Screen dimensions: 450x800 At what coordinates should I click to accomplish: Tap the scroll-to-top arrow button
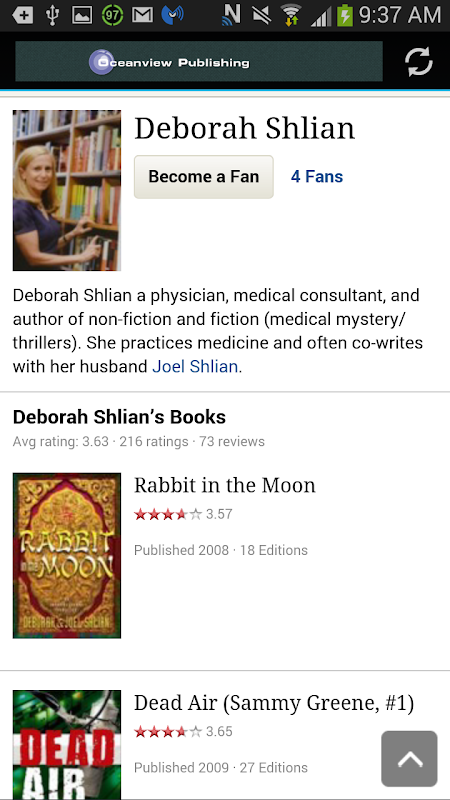click(x=409, y=759)
